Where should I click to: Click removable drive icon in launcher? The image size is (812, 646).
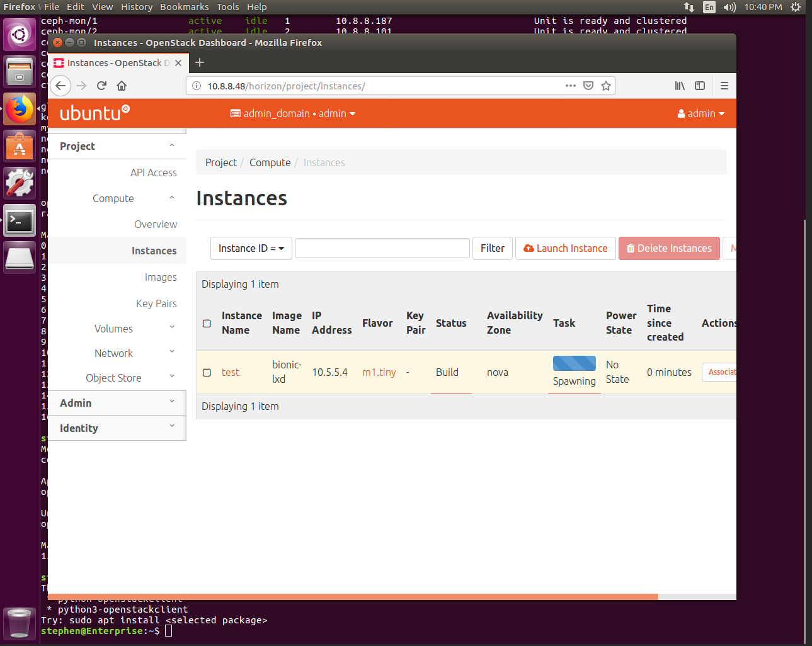pyautogui.click(x=20, y=258)
